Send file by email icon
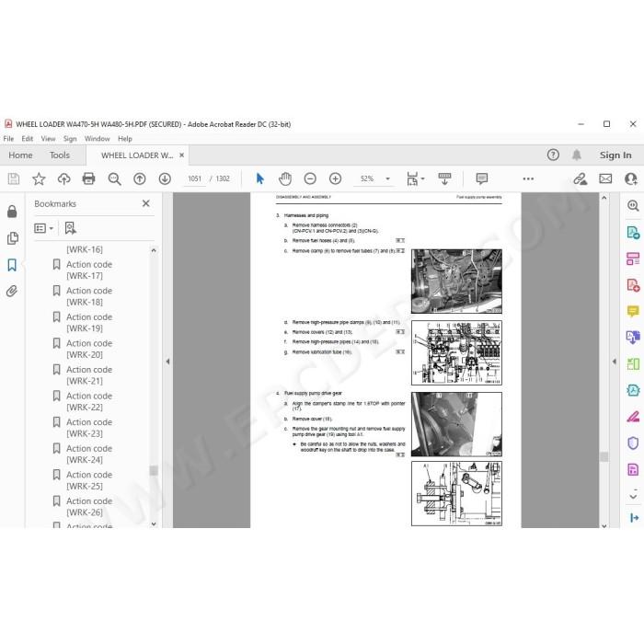This screenshot has width=644, height=644. point(605,178)
